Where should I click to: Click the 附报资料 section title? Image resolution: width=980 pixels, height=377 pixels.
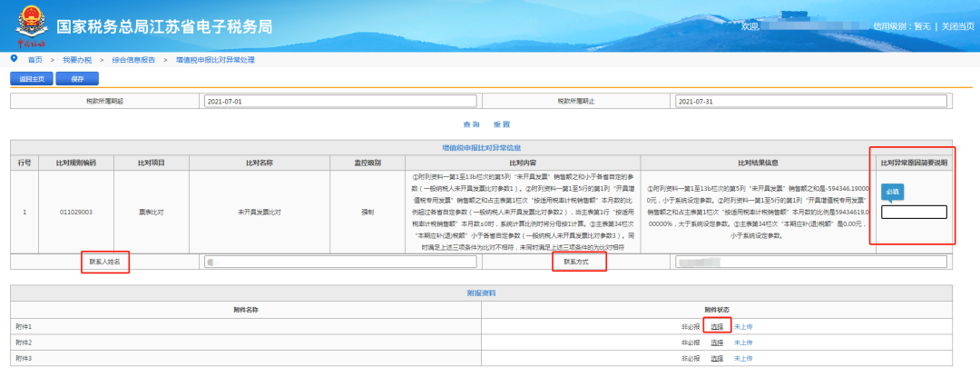click(x=481, y=293)
